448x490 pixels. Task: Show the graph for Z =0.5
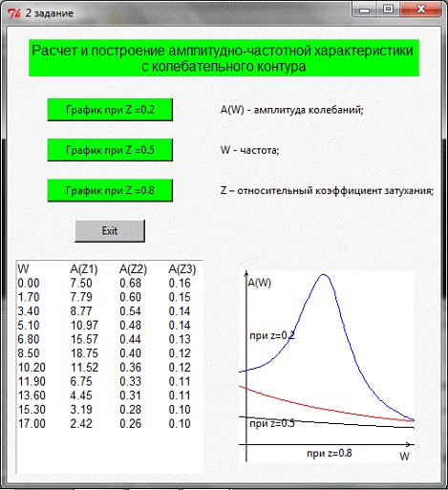coord(110,150)
